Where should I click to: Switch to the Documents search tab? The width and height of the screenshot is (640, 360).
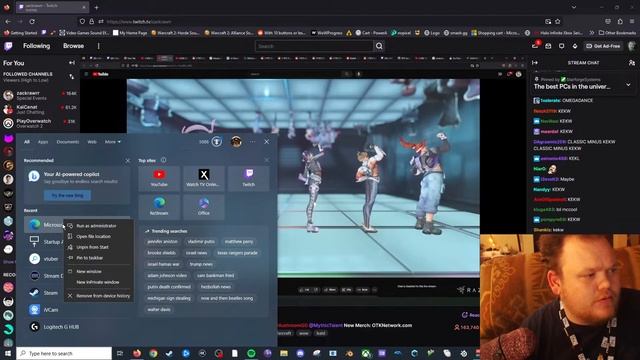68,142
